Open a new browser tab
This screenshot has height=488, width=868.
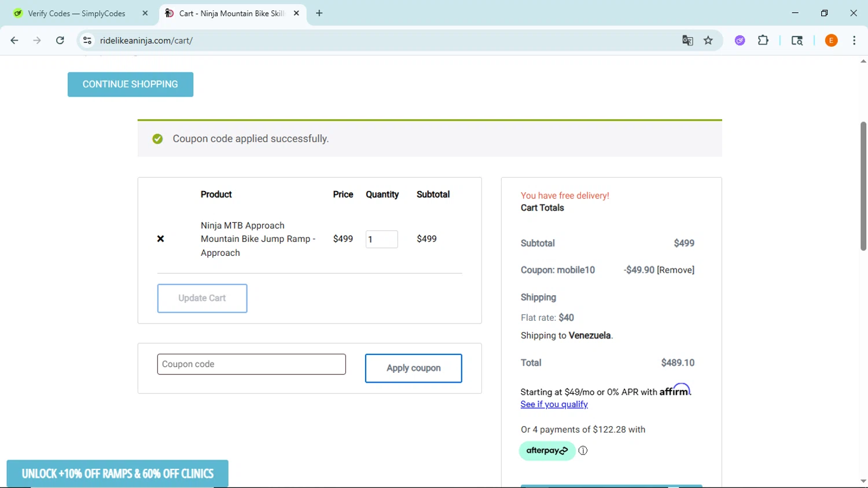pyautogui.click(x=319, y=13)
